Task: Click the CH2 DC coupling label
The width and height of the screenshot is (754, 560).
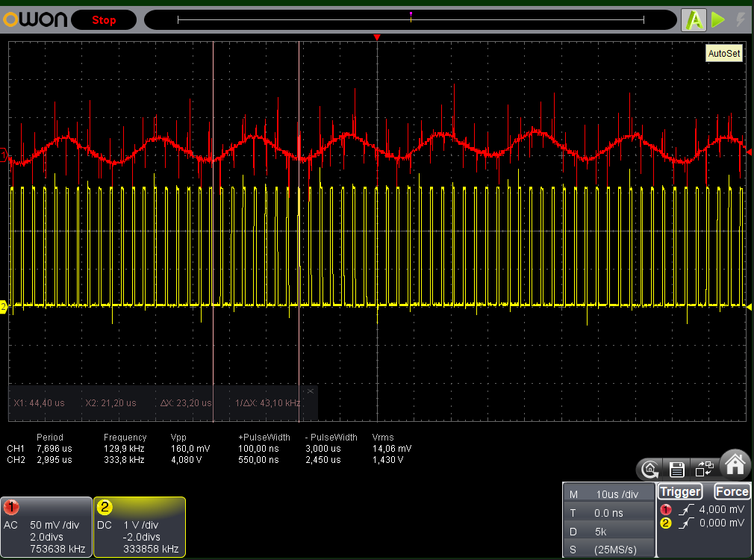Action: click(105, 525)
